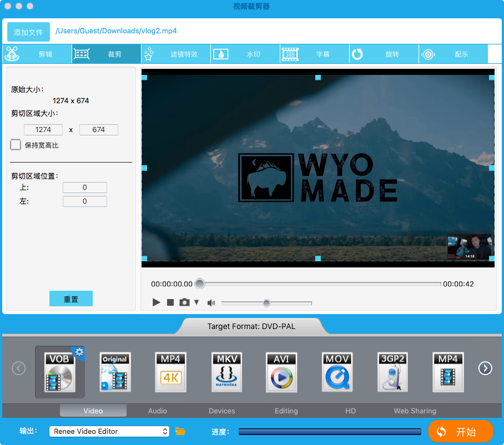This screenshot has width=504, height=445.
Task: Switch to the Devices format category
Action: point(222,411)
